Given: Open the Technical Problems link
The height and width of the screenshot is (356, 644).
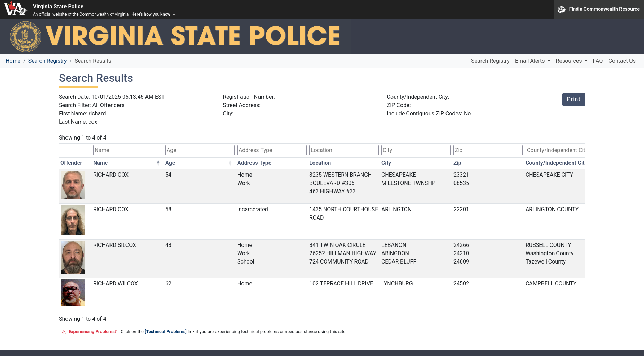Looking at the screenshot, I should coord(166,332).
